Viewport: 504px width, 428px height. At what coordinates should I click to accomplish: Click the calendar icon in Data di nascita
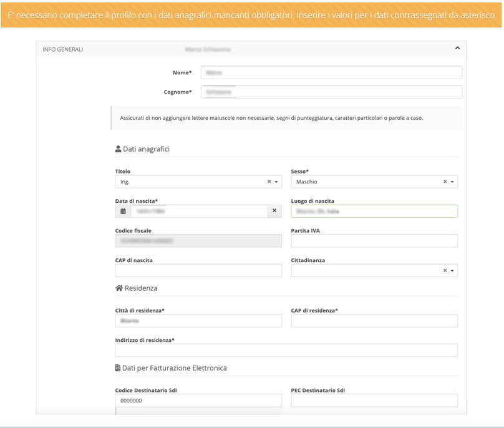(x=123, y=212)
